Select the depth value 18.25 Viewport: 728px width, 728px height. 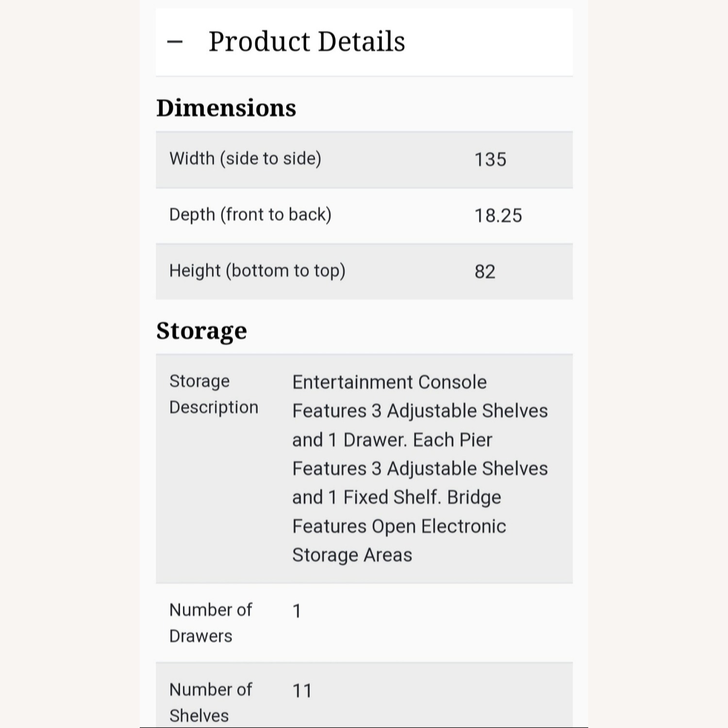(498, 215)
